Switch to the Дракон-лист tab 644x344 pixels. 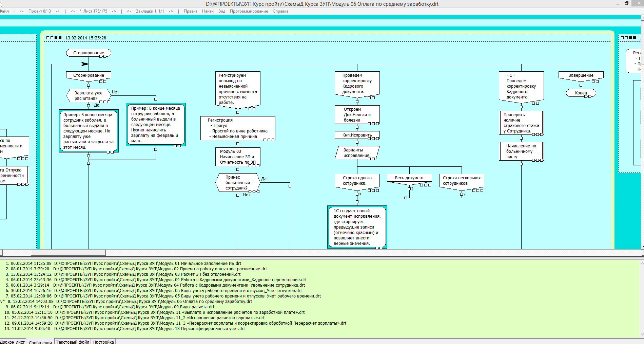pos(13,342)
